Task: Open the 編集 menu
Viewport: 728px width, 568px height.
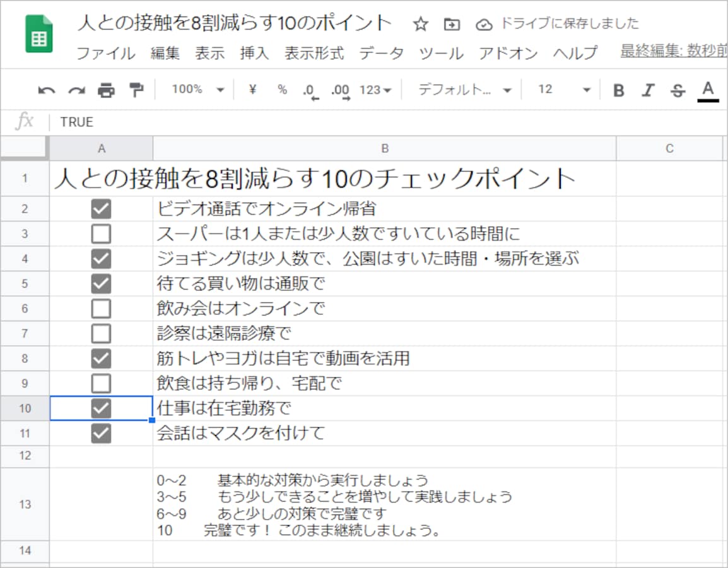Action: coord(165,53)
